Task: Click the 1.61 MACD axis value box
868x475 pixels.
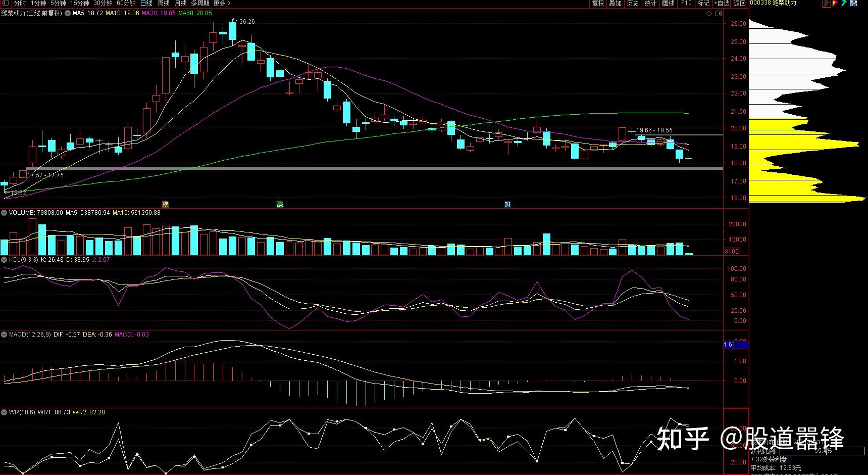Action: pos(736,345)
